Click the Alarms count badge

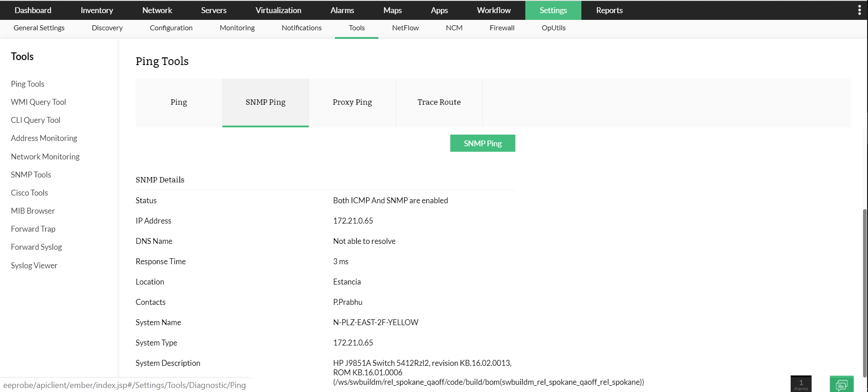(x=801, y=384)
